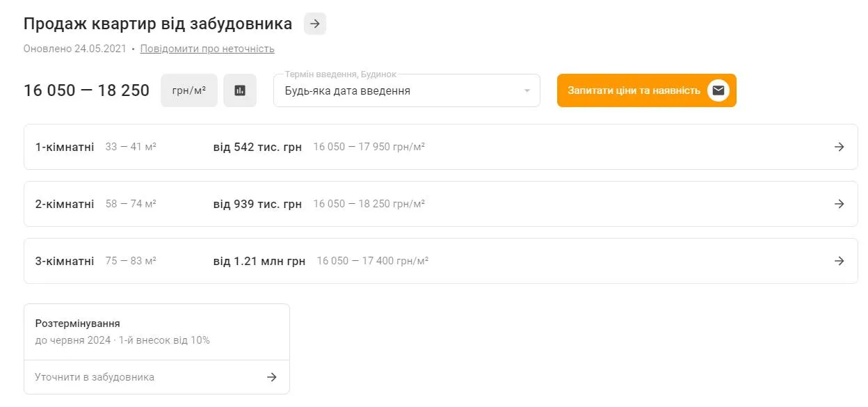Viewport: 868px width, 407px height.
Task: Click the arrow beside Уточнити в забудовника
Action: coord(272,376)
